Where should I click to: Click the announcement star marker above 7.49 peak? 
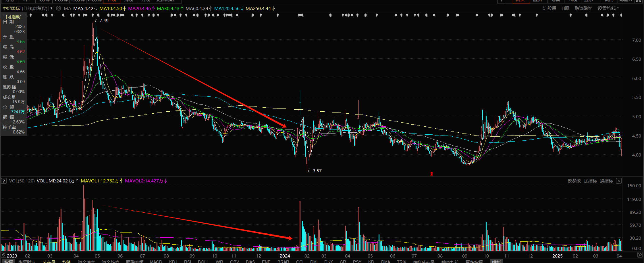coord(93,15)
